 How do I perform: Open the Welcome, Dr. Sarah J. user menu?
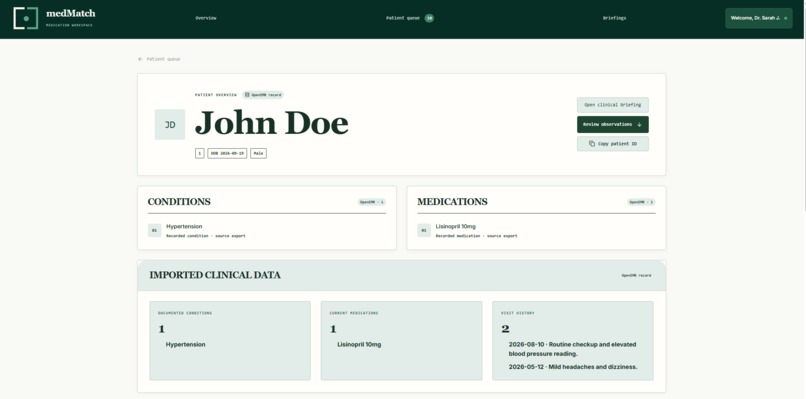pos(759,18)
